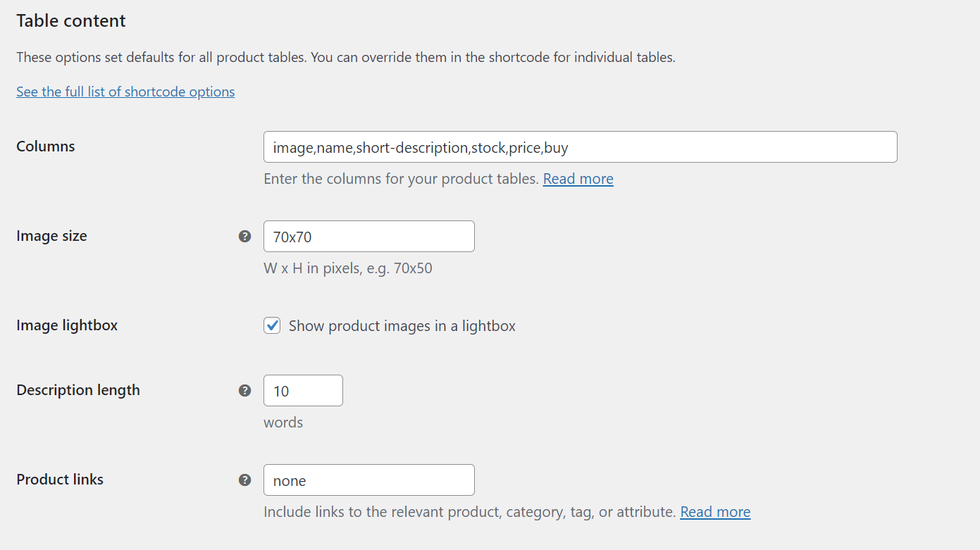Viewport: 980px width, 550px height.
Task: Click the Image size setting label
Action: (x=51, y=236)
